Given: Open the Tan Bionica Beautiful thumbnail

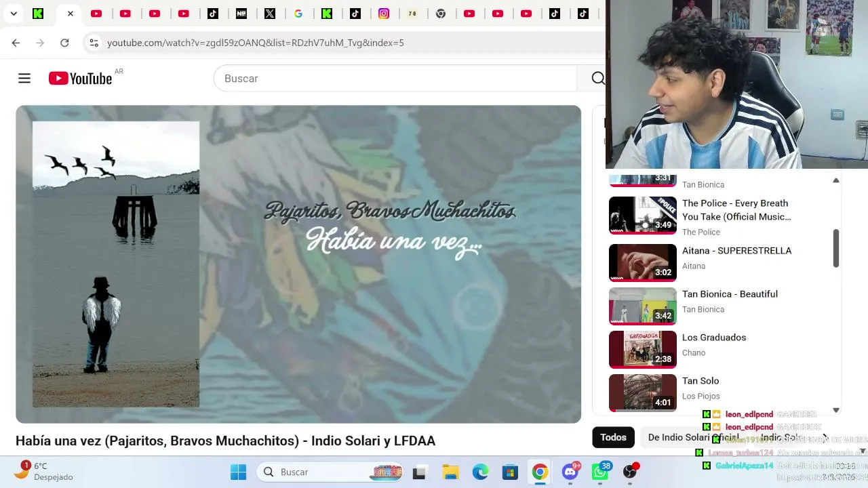Looking at the screenshot, I should click(643, 306).
